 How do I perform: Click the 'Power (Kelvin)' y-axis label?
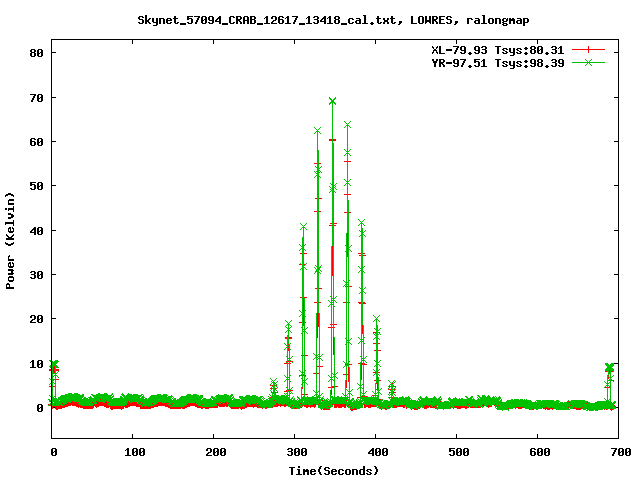tap(10, 241)
